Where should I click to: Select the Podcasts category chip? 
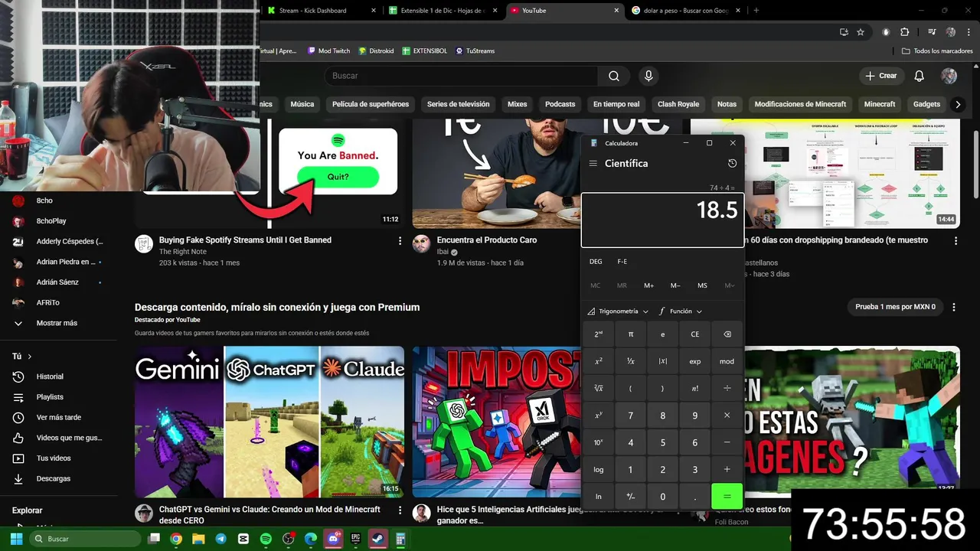click(x=560, y=104)
